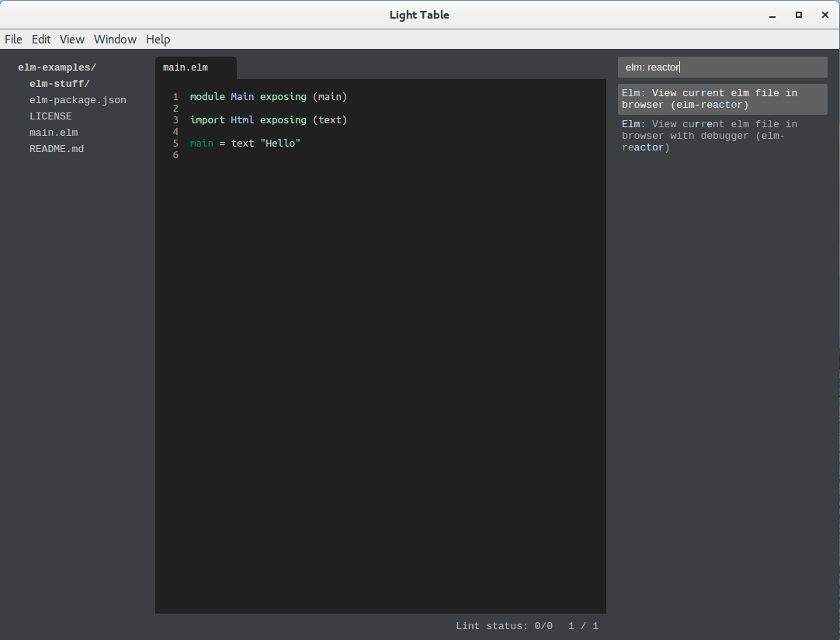Open the Edit menu
The height and width of the screenshot is (640, 840).
40,39
